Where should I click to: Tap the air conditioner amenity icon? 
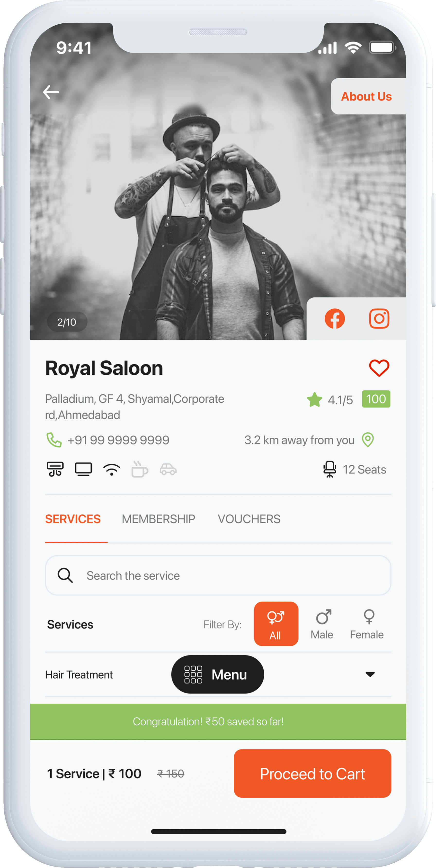(55, 469)
